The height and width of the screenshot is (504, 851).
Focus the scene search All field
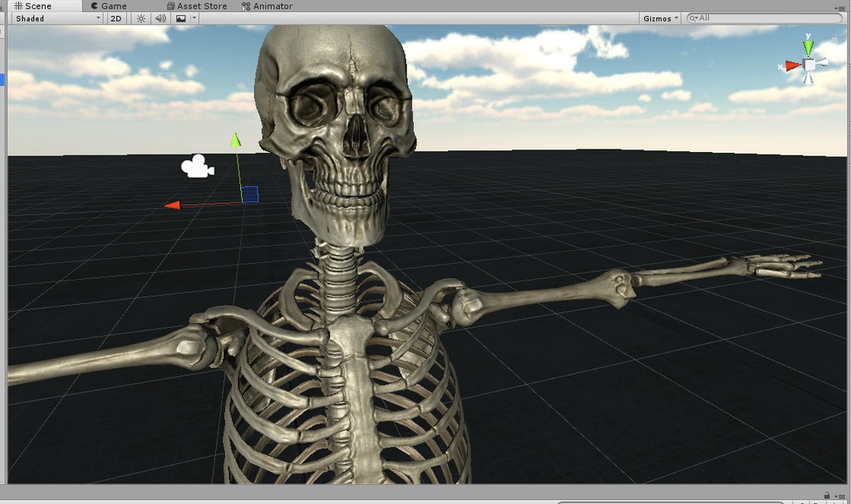click(x=765, y=18)
